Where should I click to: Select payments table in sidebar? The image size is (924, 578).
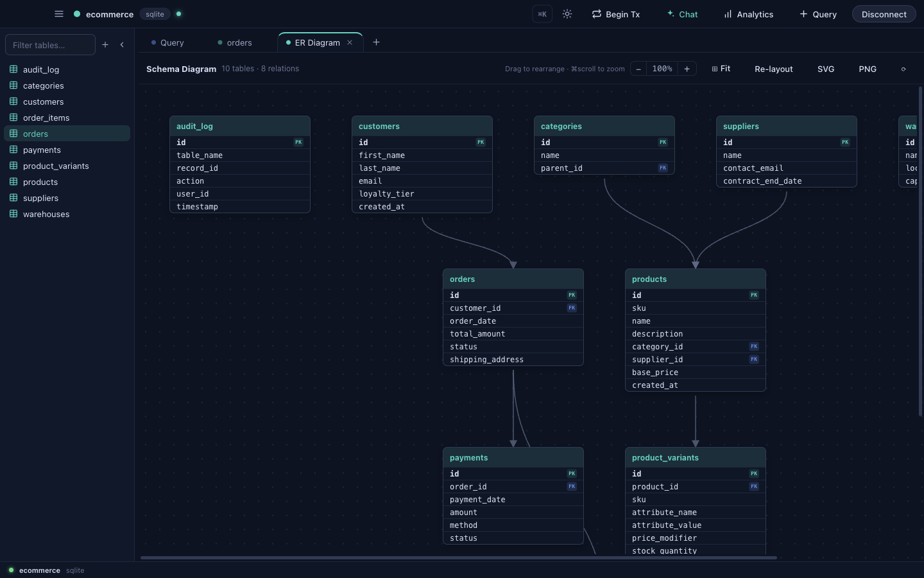click(x=67, y=150)
